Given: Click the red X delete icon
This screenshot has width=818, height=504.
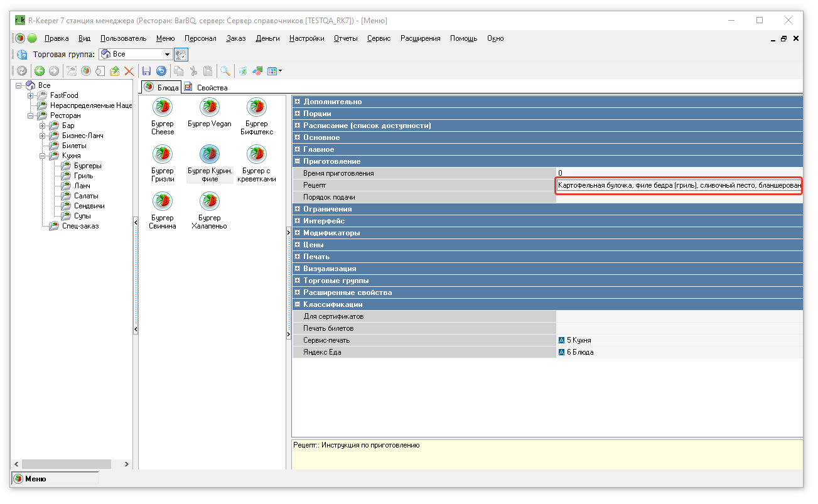Looking at the screenshot, I should 129,71.
